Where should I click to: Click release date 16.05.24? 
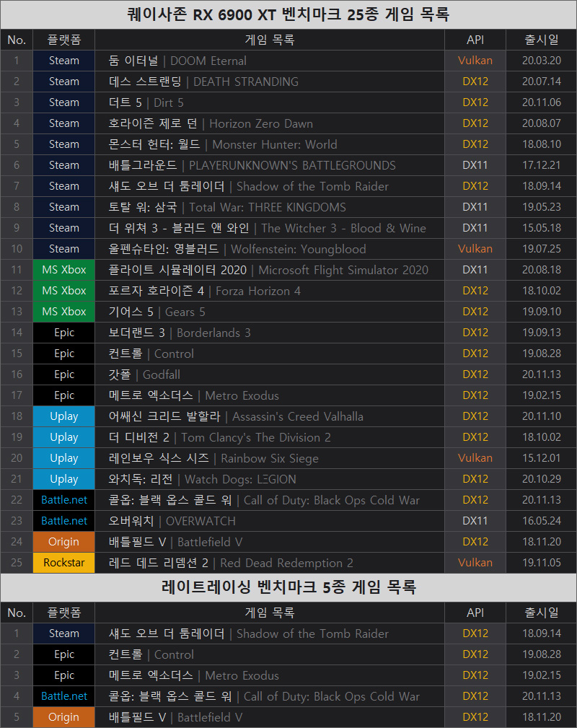pyautogui.click(x=541, y=520)
